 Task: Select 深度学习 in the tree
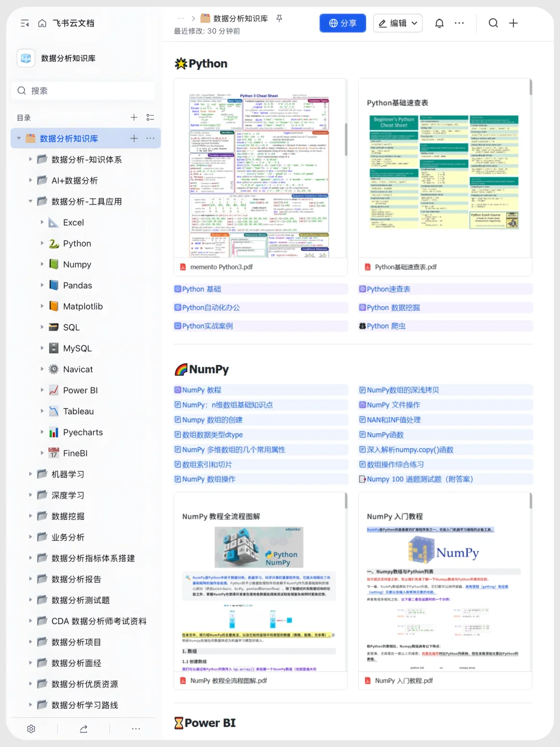(x=68, y=495)
